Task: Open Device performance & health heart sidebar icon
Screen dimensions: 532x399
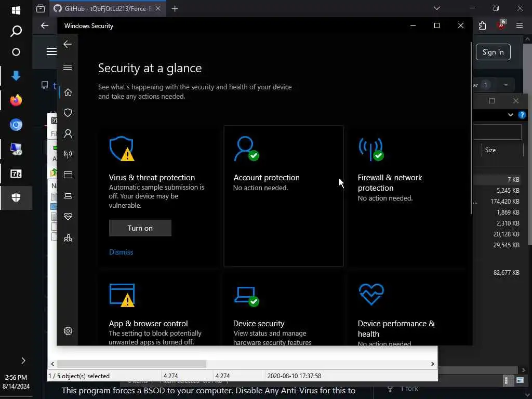Action: (68, 217)
